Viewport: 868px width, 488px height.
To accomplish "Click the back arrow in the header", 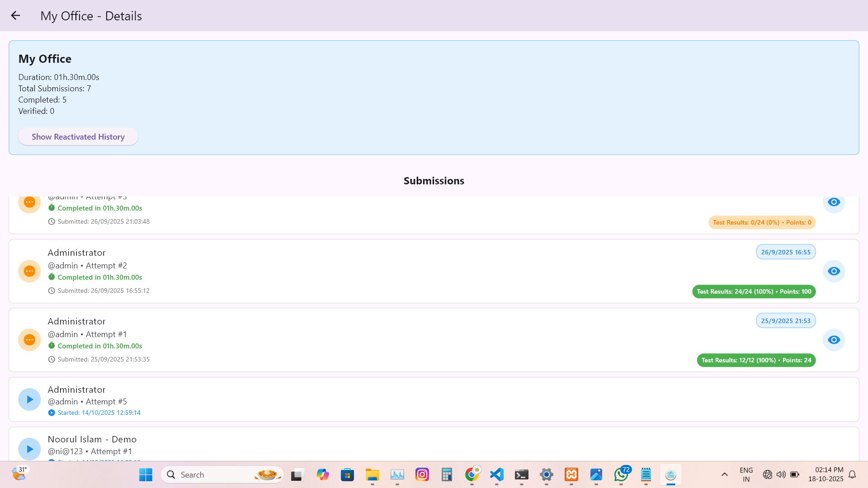I will (16, 15).
